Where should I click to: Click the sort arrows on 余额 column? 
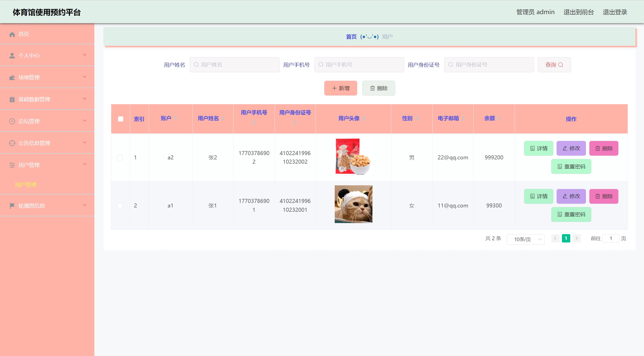coord(499,118)
